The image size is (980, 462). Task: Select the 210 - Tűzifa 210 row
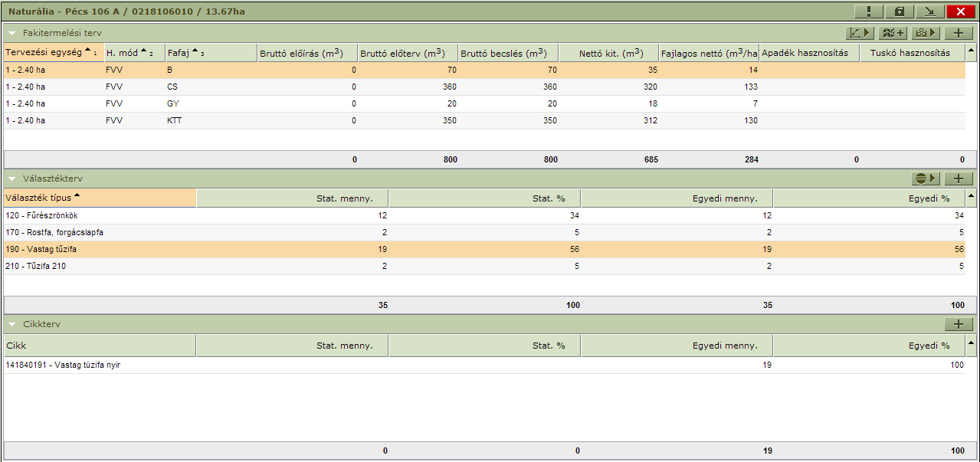coord(484,266)
